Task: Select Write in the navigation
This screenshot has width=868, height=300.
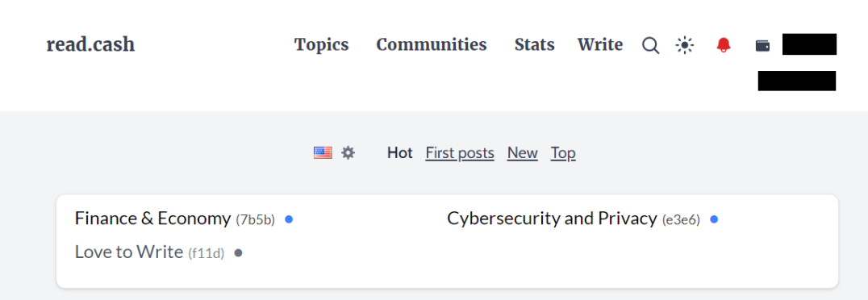Action: [600, 44]
